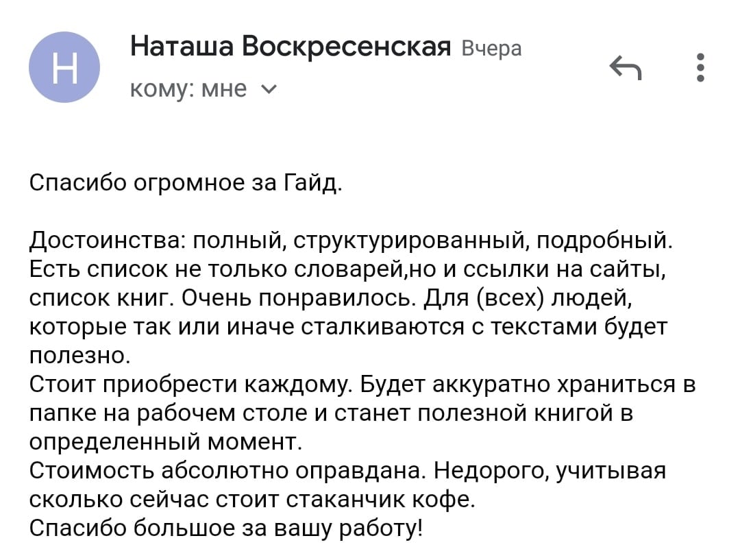Open the three-dot more options menu
740x560 pixels.
click(x=700, y=68)
